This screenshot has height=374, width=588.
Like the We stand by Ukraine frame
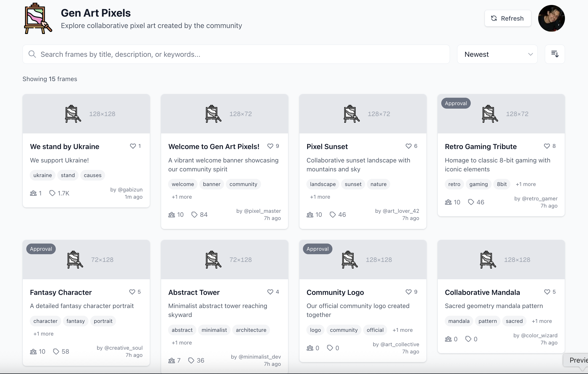(133, 146)
